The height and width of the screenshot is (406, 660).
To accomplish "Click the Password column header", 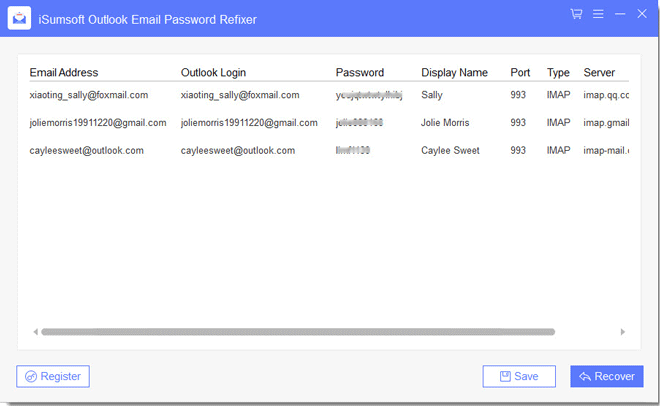I will pos(359,72).
